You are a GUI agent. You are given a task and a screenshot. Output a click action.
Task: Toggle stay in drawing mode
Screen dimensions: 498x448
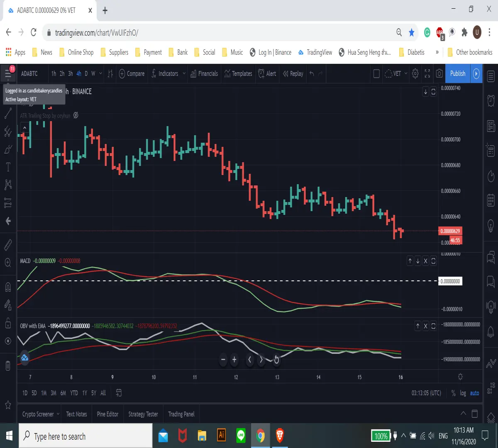8,305
